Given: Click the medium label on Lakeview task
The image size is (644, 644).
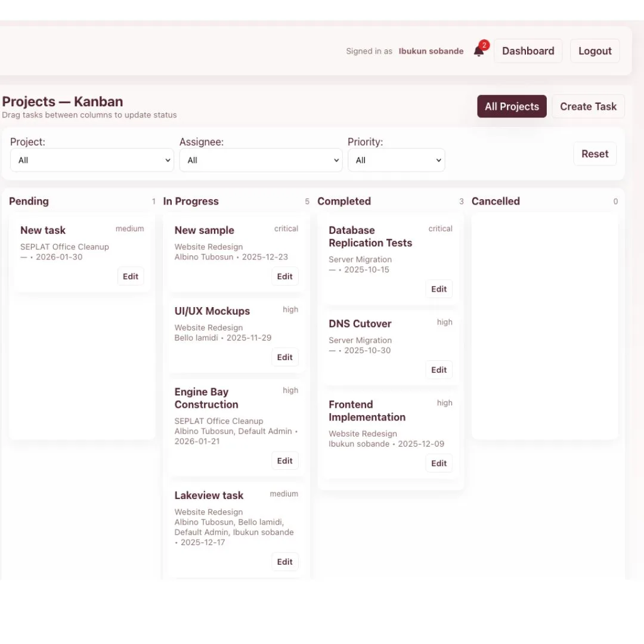Looking at the screenshot, I should pos(284,494).
